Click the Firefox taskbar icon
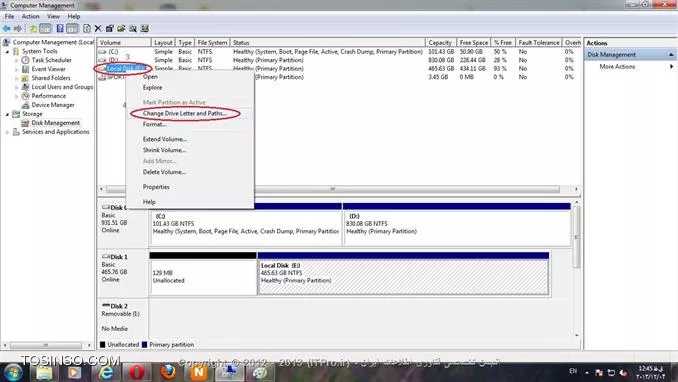Viewport: 678px width, 382px height. [x=168, y=372]
